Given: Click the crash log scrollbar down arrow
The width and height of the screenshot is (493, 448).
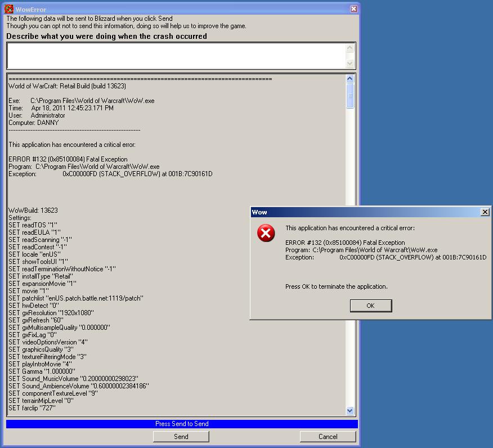Looking at the screenshot, I should (350, 411).
